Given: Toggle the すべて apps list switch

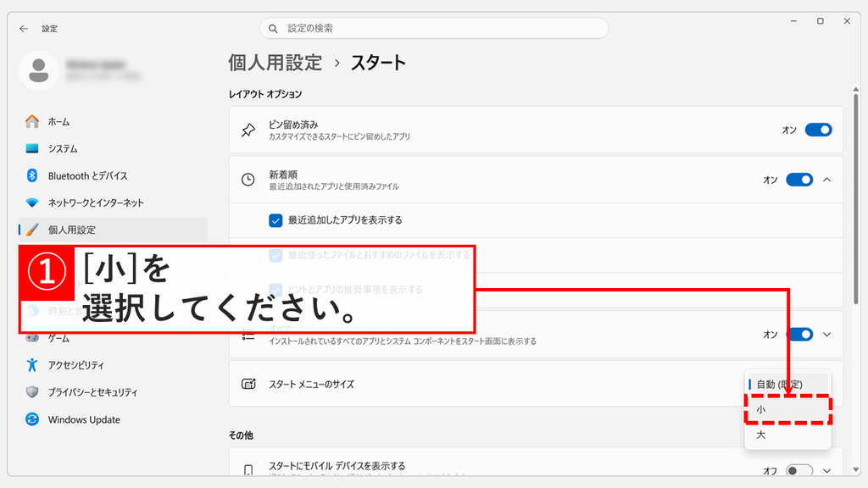Looking at the screenshot, I should [799, 334].
